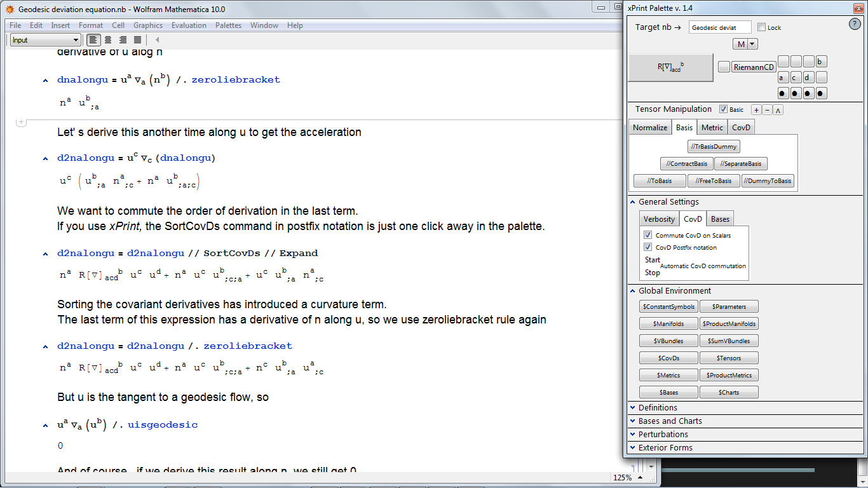Viewport: 868px width, 488px height.
Task: Click the cell insertion plus marker
Action: [20, 122]
